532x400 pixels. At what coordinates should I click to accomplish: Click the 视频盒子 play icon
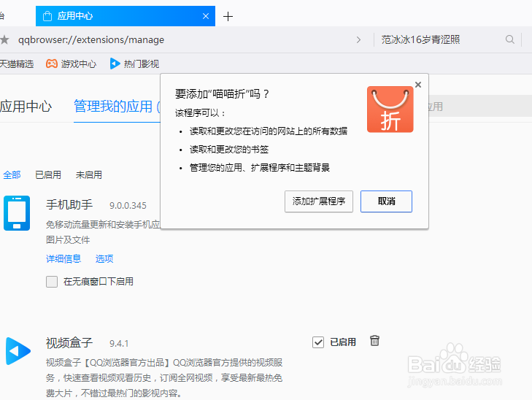pyautogui.click(x=18, y=351)
